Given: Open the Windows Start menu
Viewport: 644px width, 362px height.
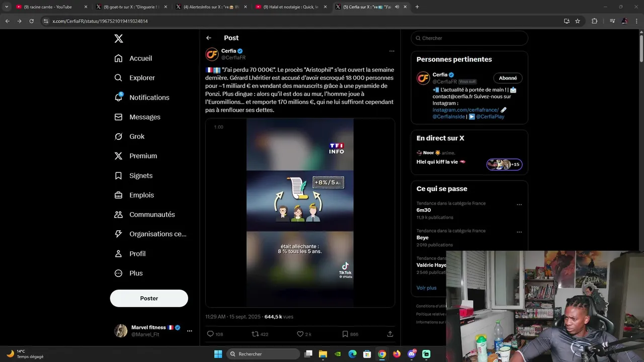Looking at the screenshot, I should coord(218,354).
